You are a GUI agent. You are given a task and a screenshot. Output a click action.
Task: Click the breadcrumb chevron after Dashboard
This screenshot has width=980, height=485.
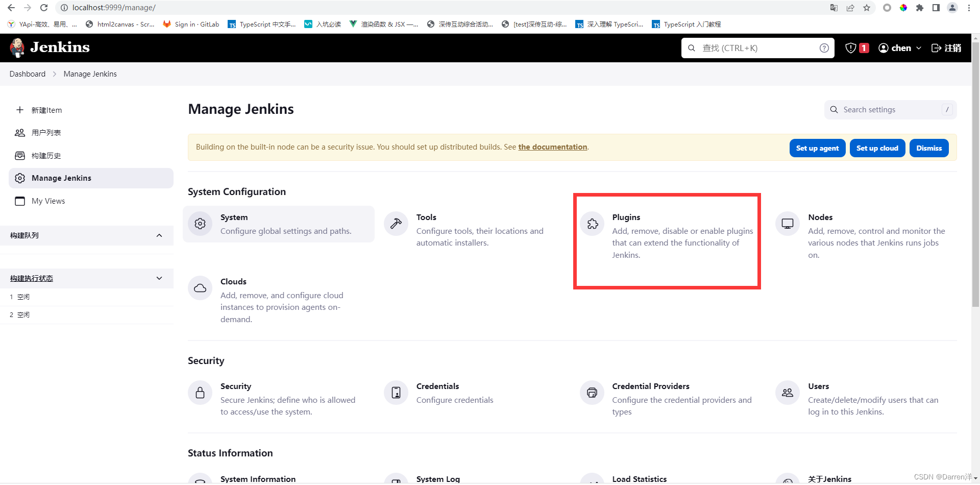point(55,74)
